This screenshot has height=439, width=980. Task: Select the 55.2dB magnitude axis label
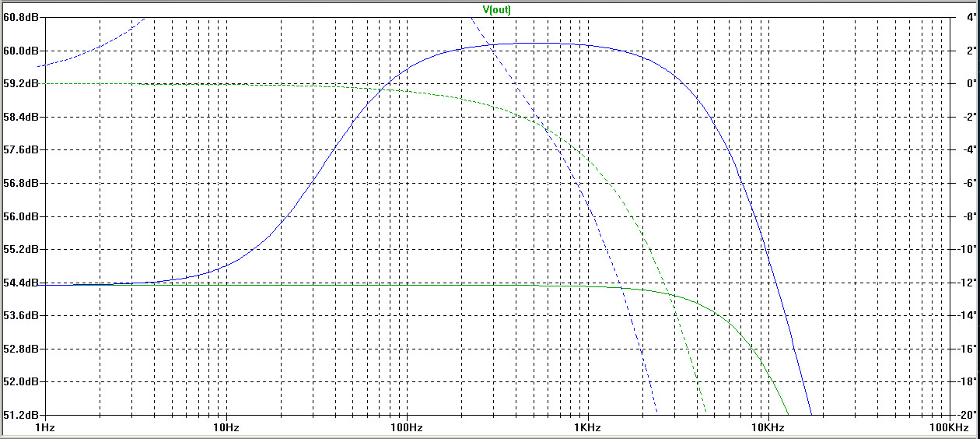[21, 249]
